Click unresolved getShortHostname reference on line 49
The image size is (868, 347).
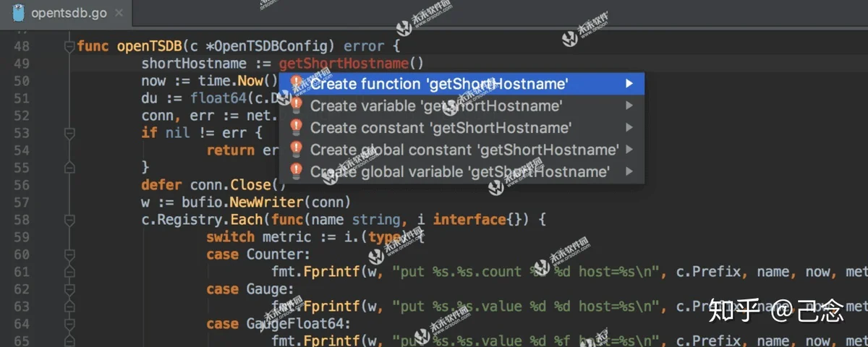click(344, 64)
